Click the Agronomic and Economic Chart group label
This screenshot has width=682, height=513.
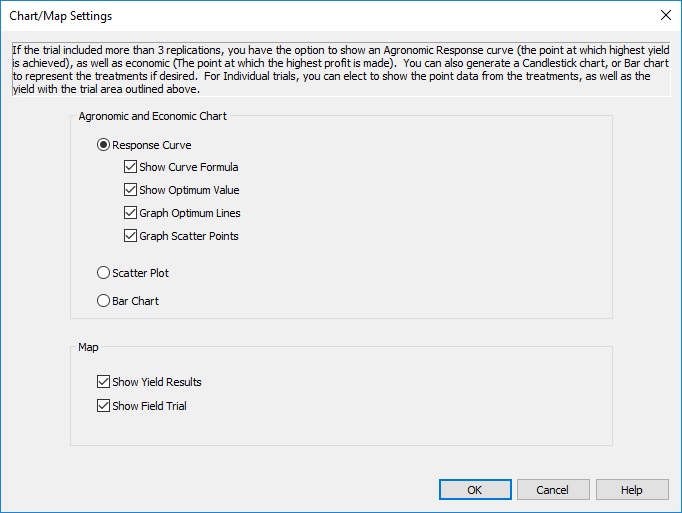point(152,116)
